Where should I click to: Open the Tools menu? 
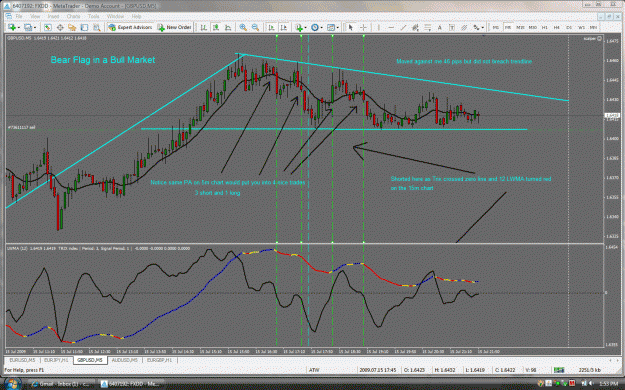click(94, 16)
